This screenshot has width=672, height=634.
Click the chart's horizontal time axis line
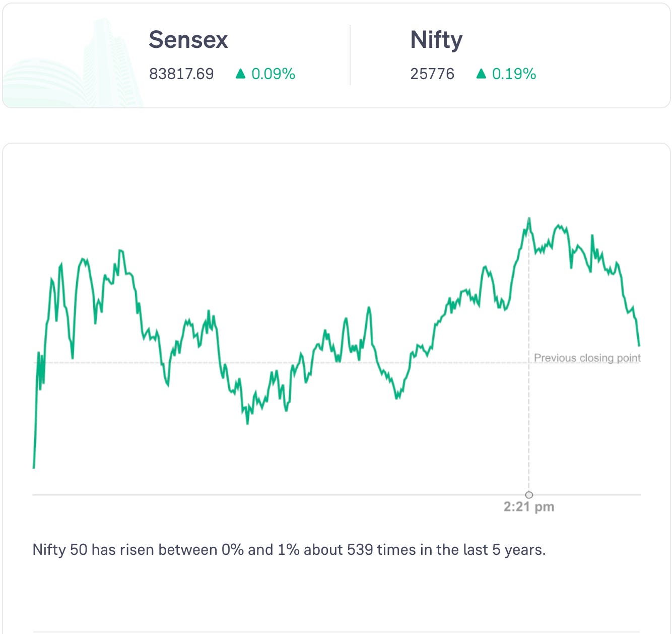click(x=252, y=495)
